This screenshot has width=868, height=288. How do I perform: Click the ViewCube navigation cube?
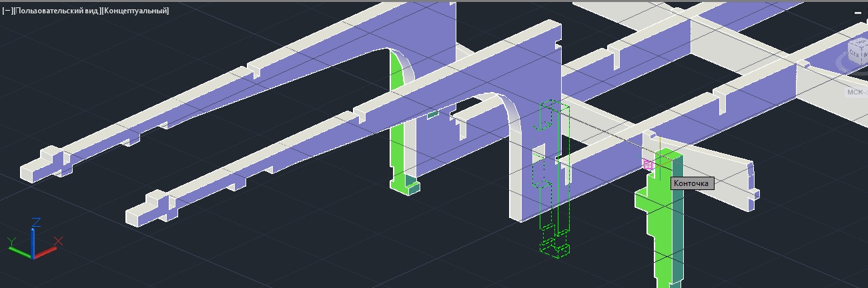click(x=856, y=51)
